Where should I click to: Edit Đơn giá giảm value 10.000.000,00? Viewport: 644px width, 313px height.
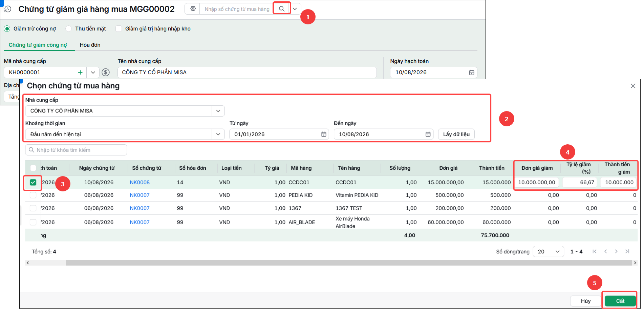click(537, 183)
